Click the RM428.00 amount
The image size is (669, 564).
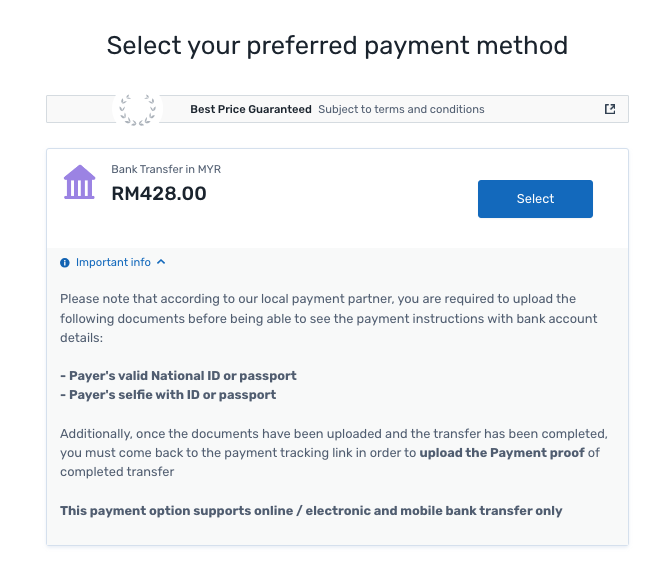point(159,193)
